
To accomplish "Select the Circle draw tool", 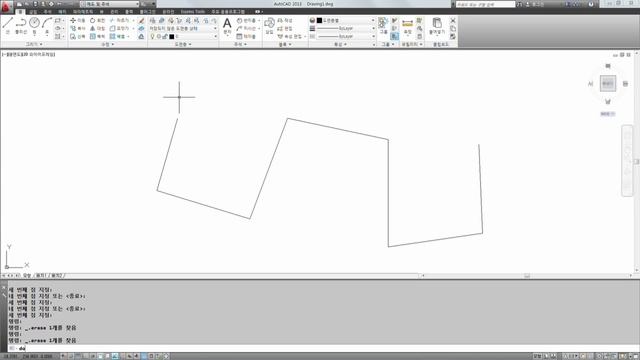I will (34, 25).
